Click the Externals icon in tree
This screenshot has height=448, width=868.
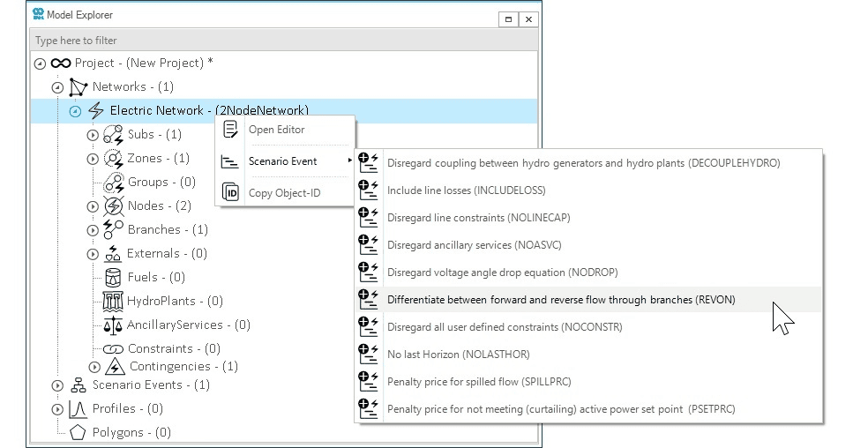tap(113, 254)
